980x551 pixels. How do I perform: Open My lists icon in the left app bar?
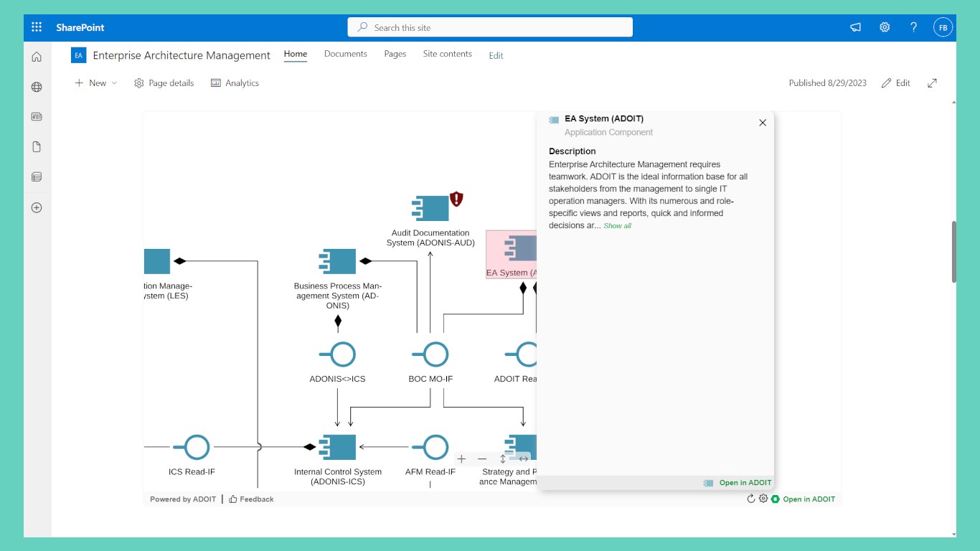(x=37, y=176)
